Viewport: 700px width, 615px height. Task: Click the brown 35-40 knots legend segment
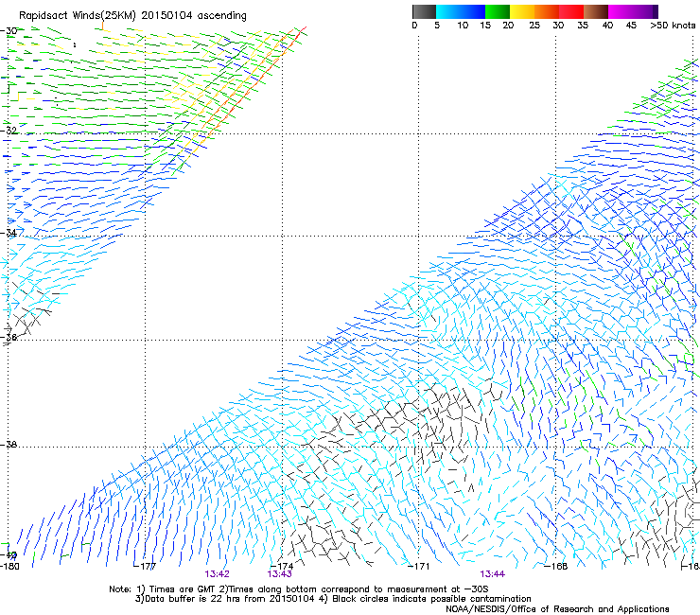pyautogui.click(x=596, y=11)
